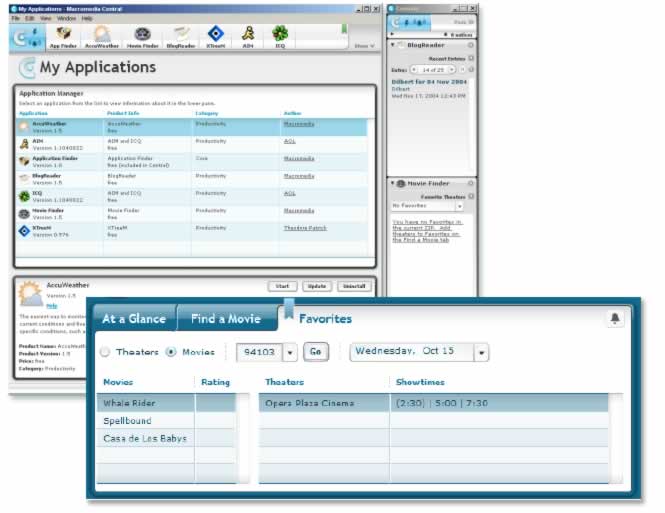Click the Favorites bookmark ribbon icon
Viewport: 665px width, 513px height.
click(289, 309)
